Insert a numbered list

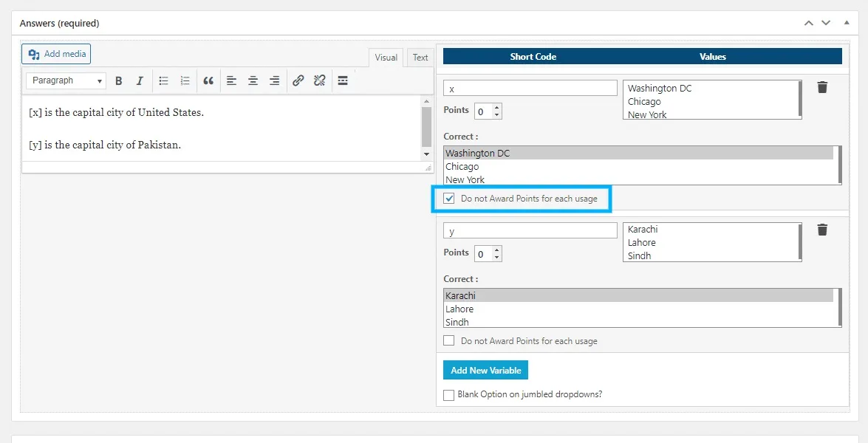[185, 81]
